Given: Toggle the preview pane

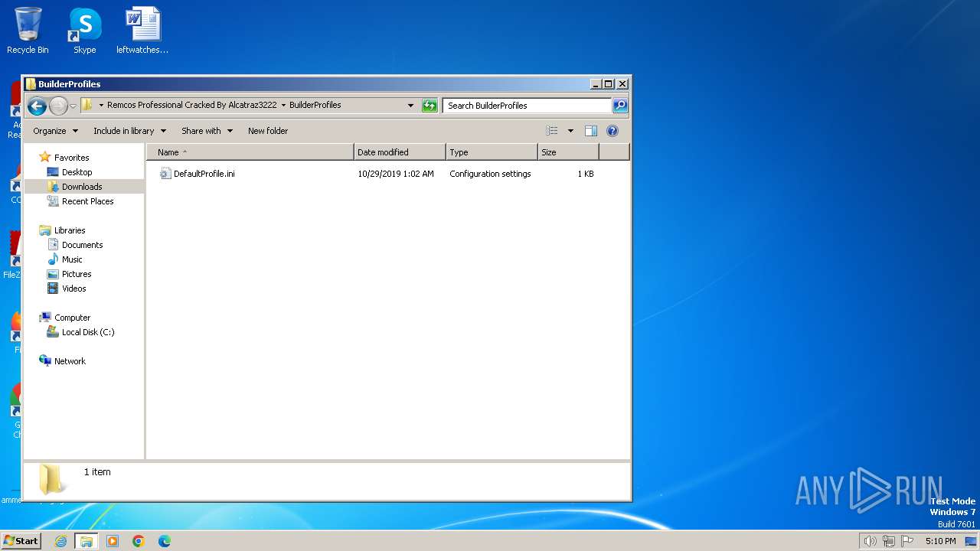Looking at the screenshot, I should pos(590,131).
